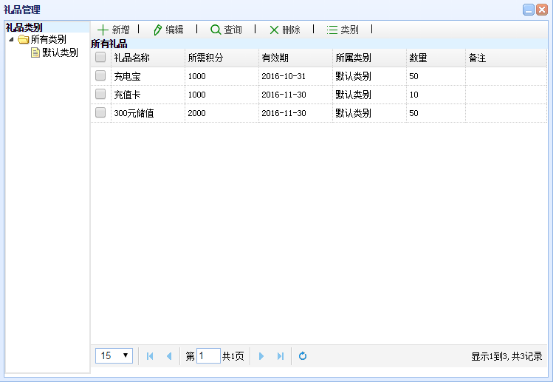
Task: Close the 礼品管理 window
Action: [x=542, y=10]
